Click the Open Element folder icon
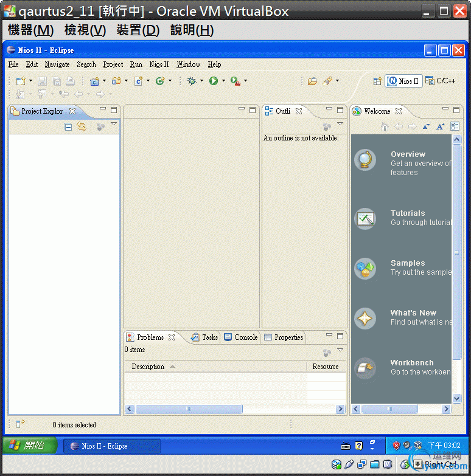 pos(312,81)
